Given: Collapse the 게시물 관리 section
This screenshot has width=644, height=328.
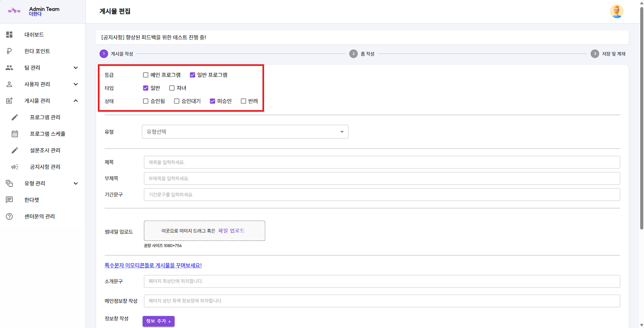Looking at the screenshot, I should pyautogui.click(x=76, y=101).
